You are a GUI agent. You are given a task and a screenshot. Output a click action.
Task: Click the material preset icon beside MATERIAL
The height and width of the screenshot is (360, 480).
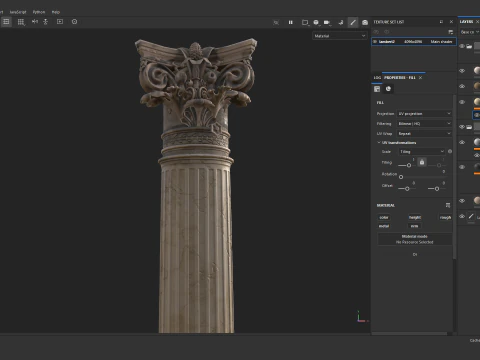448,205
